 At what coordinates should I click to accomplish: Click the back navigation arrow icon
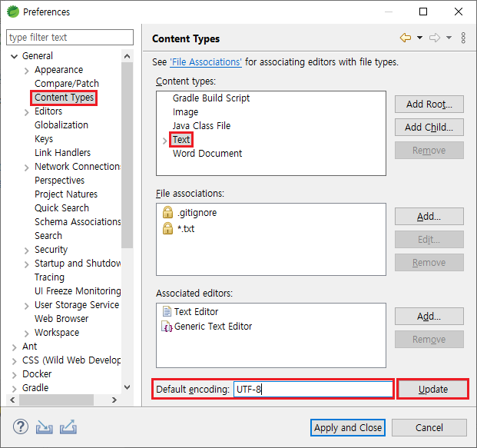(x=406, y=38)
